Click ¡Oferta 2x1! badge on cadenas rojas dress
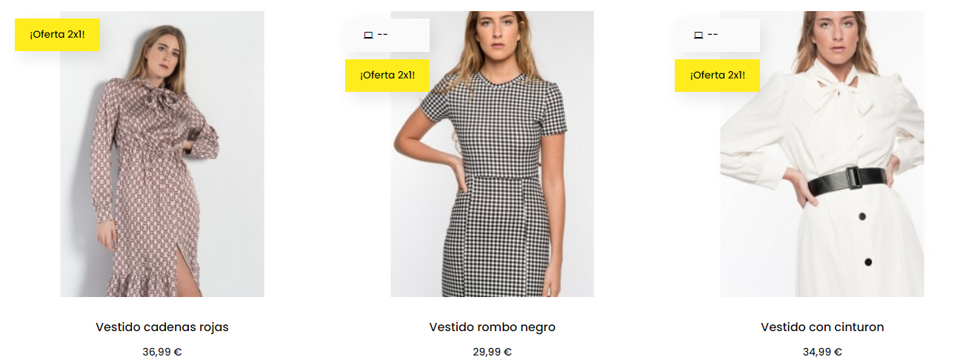The width and height of the screenshot is (980, 360). click(x=57, y=35)
